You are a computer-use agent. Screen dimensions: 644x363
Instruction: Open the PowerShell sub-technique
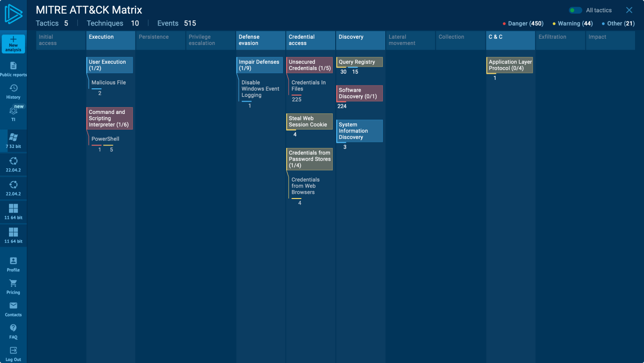(105, 139)
